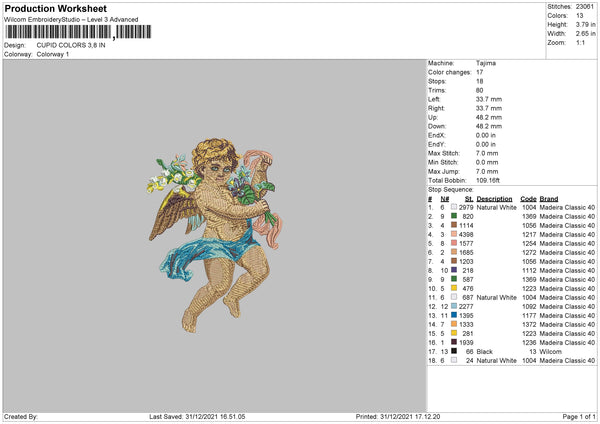600x424 pixels.
Task: Click the Max Jump label
Action: click(444, 171)
